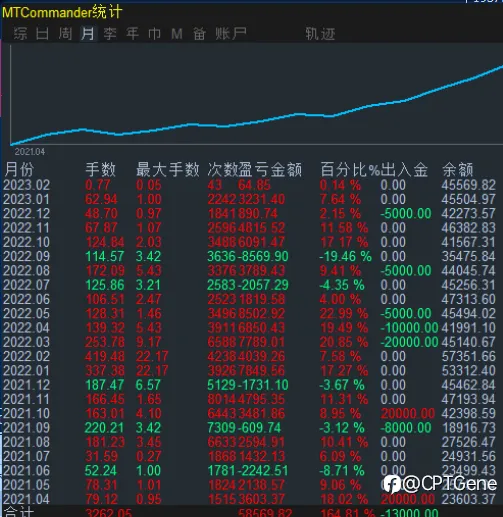This screenshot has height=517, width=503.
Task: Click the 2022.05 month label
Action: click(26, 314)
